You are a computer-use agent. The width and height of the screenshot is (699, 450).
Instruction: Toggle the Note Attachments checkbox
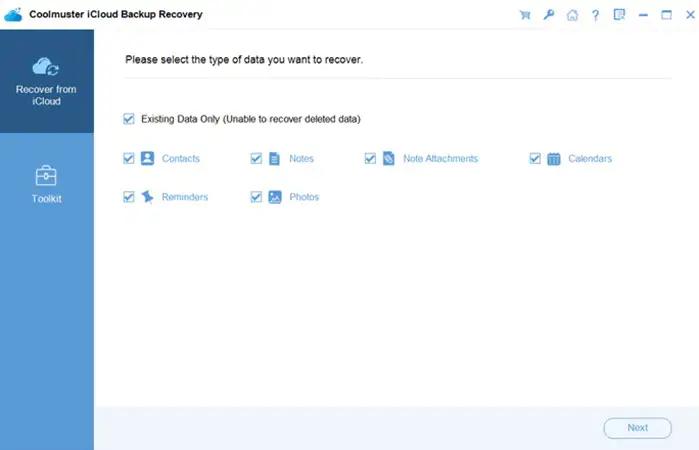(x=370, y=158)
